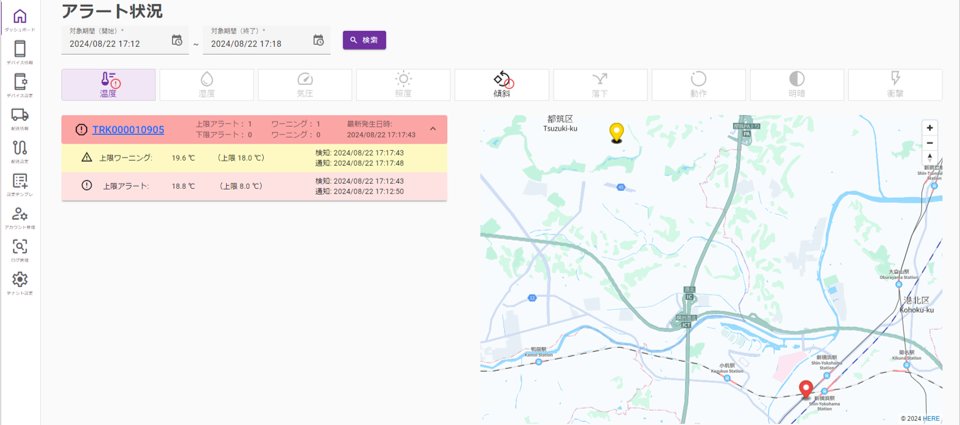Click the 18.8 ℃ alert value
The height and width of the screenshot is (425, 960).
pyautogui.click(x=183, y=186)
